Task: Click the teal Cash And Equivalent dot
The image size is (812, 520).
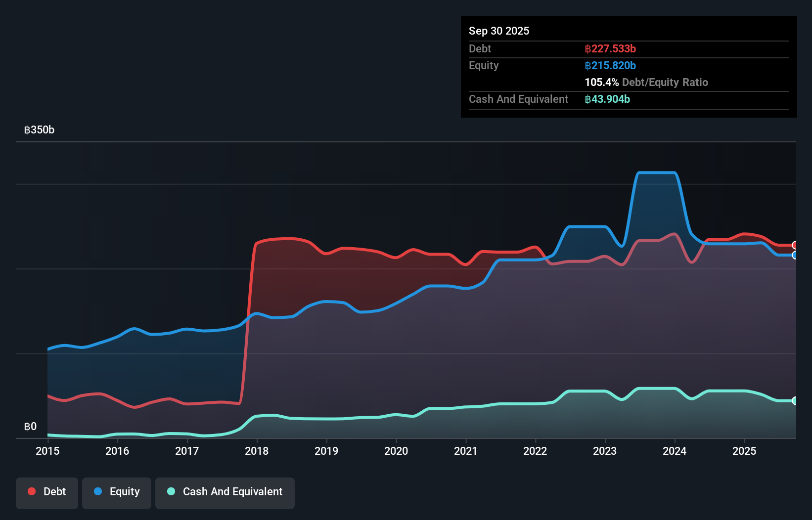Action: (x=170, y=491)
